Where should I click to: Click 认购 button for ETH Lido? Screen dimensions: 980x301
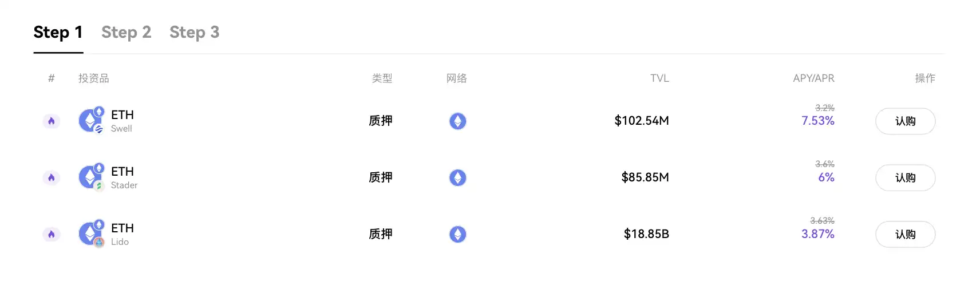click(x=906, y=235)
